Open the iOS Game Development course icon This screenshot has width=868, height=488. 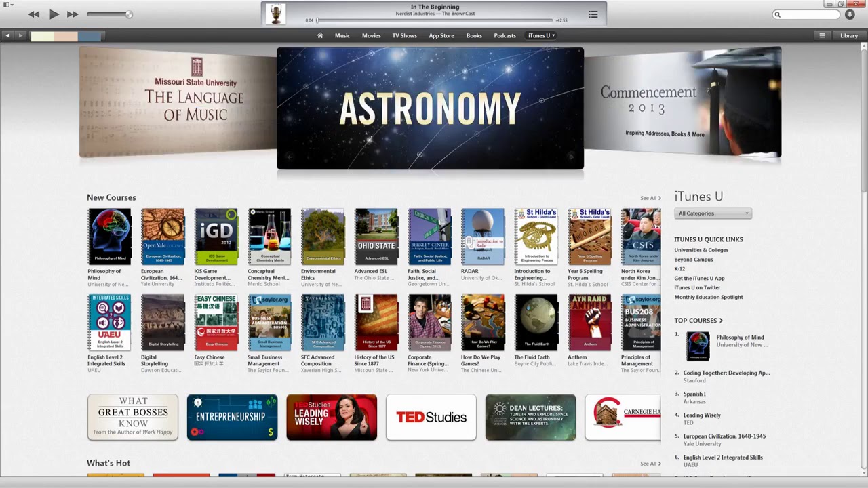click(x=216, y=237)
